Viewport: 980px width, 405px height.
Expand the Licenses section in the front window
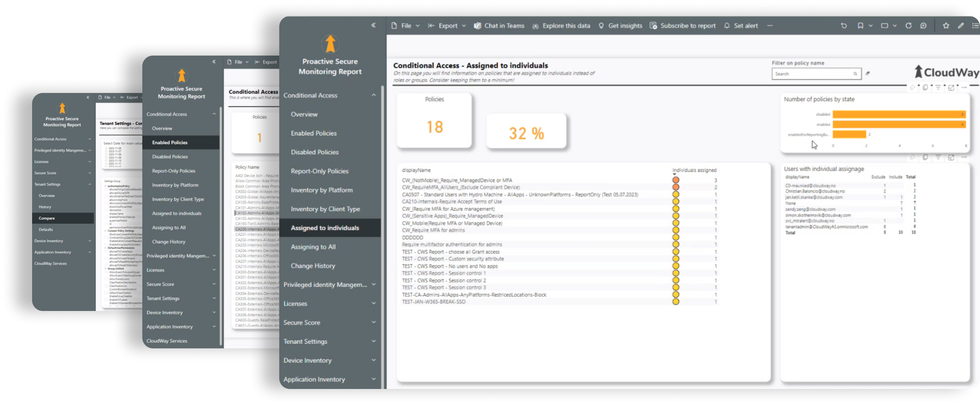click(373, 303)
